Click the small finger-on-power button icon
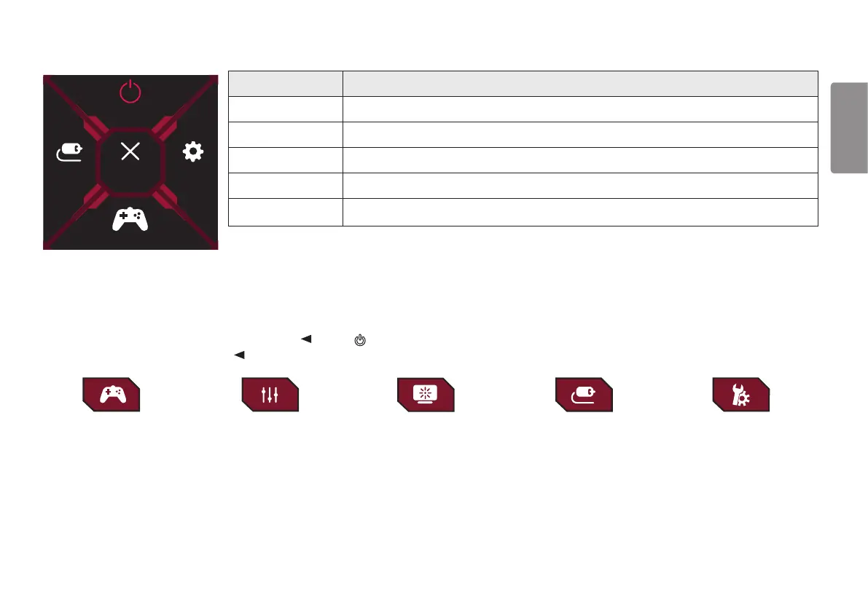Viewport: 868px width, 611px height. click(x=360, y=340)
